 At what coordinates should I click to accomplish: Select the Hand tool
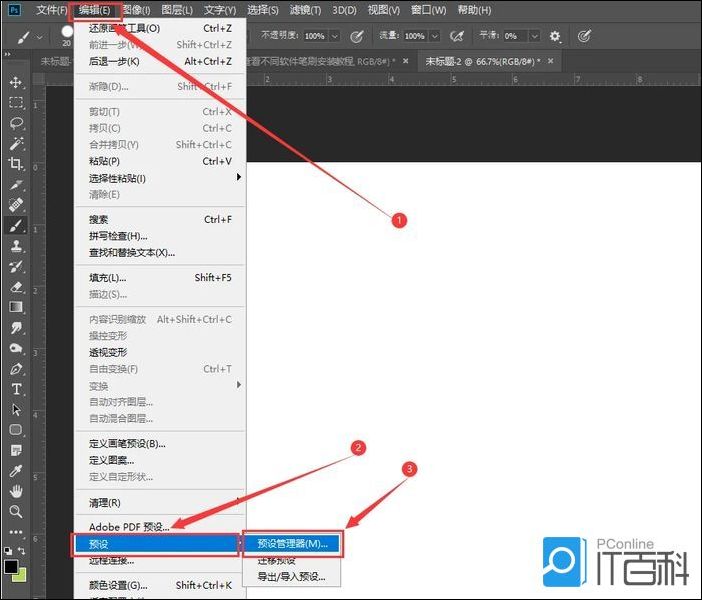click(x=16, y=491)
